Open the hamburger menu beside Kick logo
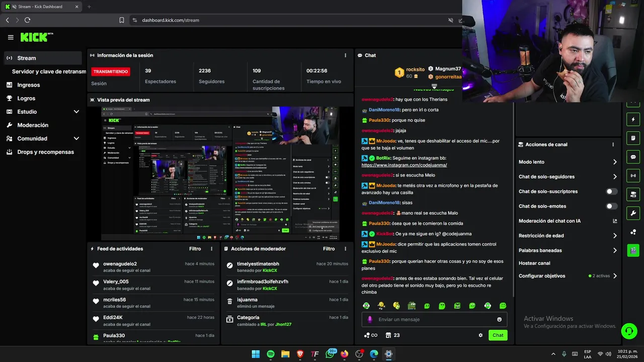The image size is (644, 362). coord(11,37)
